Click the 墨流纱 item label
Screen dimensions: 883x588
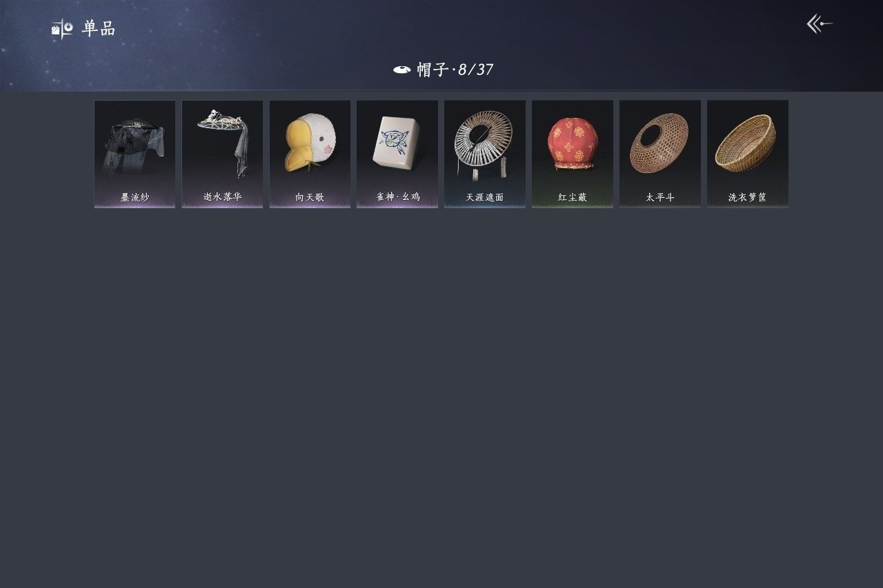[135, 197]
